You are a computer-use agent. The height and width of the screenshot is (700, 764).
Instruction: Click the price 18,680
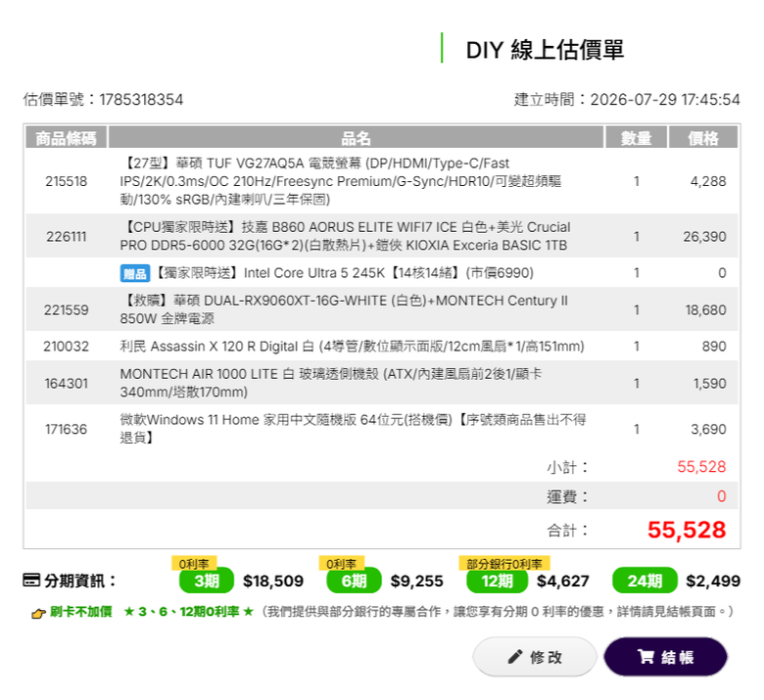pyautogui.click(x=705, y=309)
